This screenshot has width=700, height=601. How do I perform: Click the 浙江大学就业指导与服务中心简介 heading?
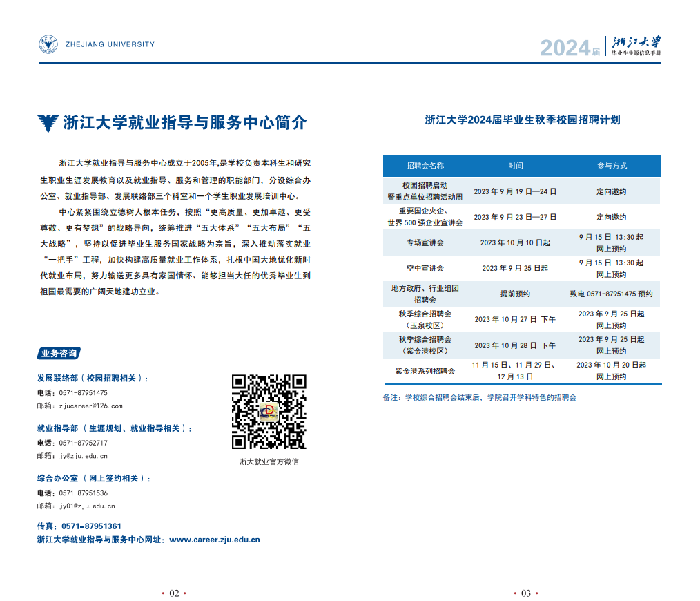(x=184, y=123)
